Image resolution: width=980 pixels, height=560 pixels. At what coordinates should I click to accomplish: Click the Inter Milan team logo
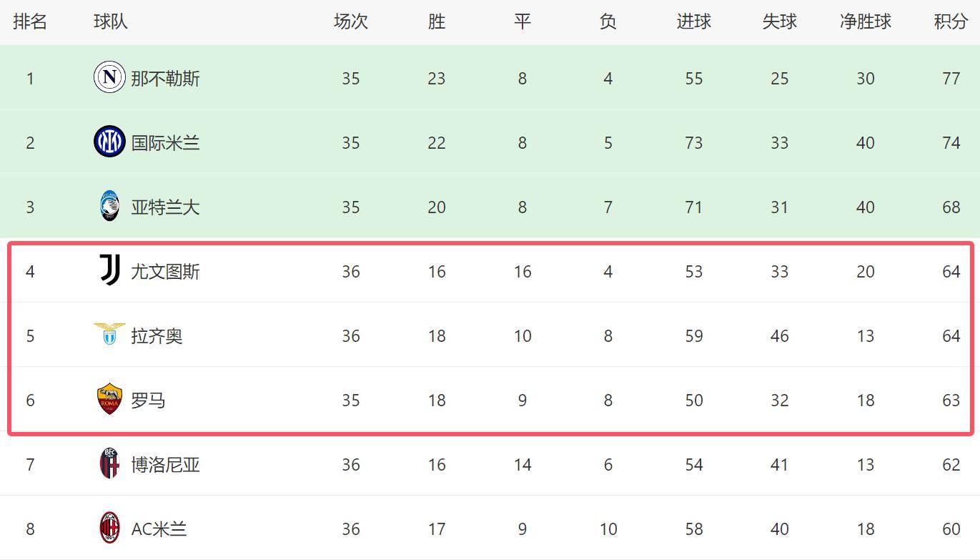(109, 142)
